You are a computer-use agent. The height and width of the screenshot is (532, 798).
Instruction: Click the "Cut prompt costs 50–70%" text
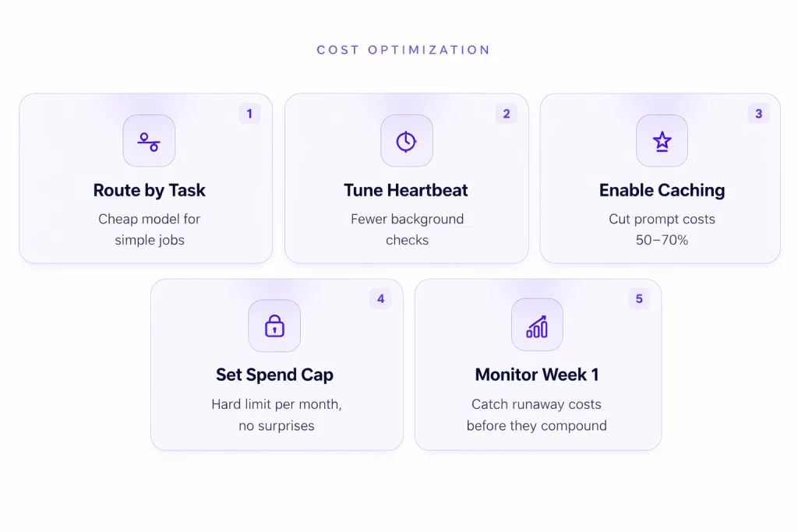coord(662,229)
